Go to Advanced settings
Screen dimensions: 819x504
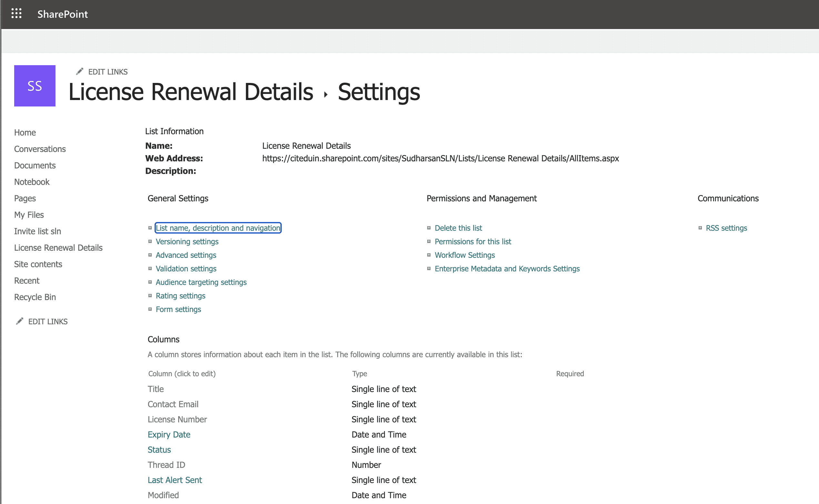click(186, 255)
